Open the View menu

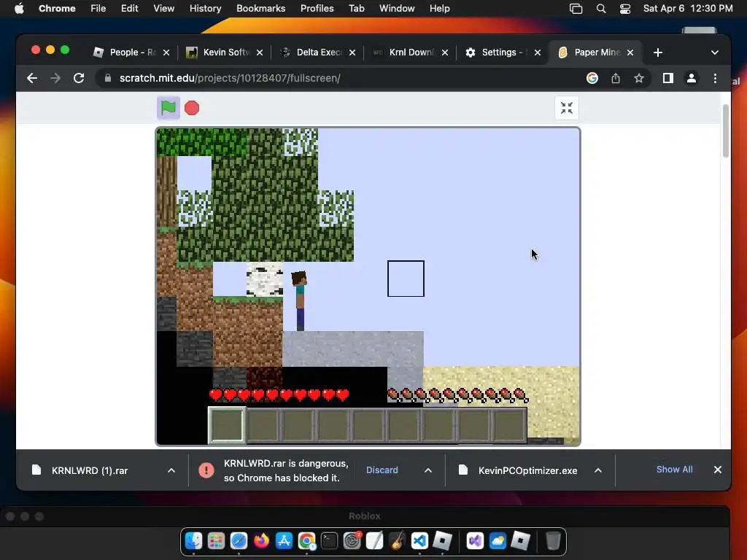pyautogui.click(x=163, y=9)
